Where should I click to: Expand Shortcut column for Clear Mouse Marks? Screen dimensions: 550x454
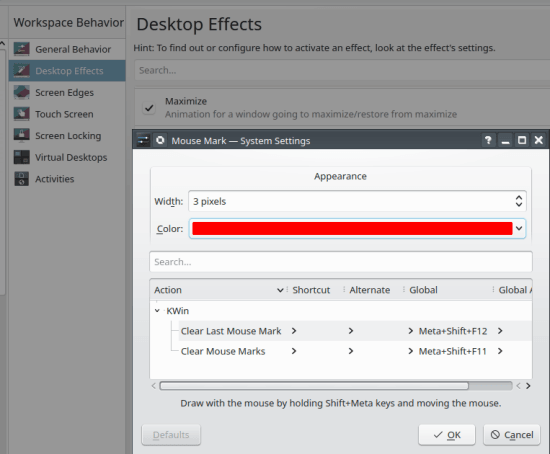tap(294, 351)
